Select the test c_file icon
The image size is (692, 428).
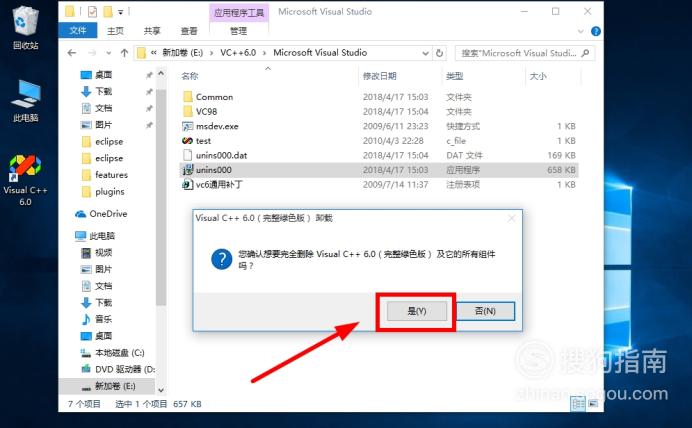pyautogui.click(x=188, y=141)
